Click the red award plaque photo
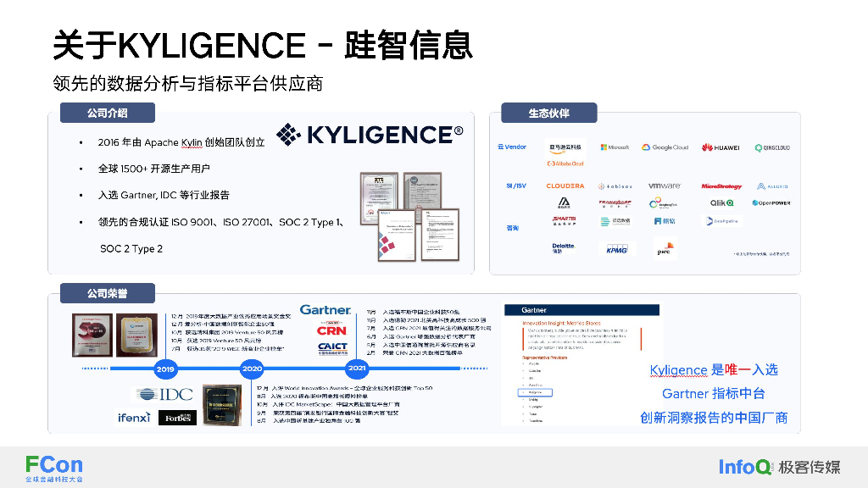The height and width of the screenshot is (488, 868). point(92,335)
